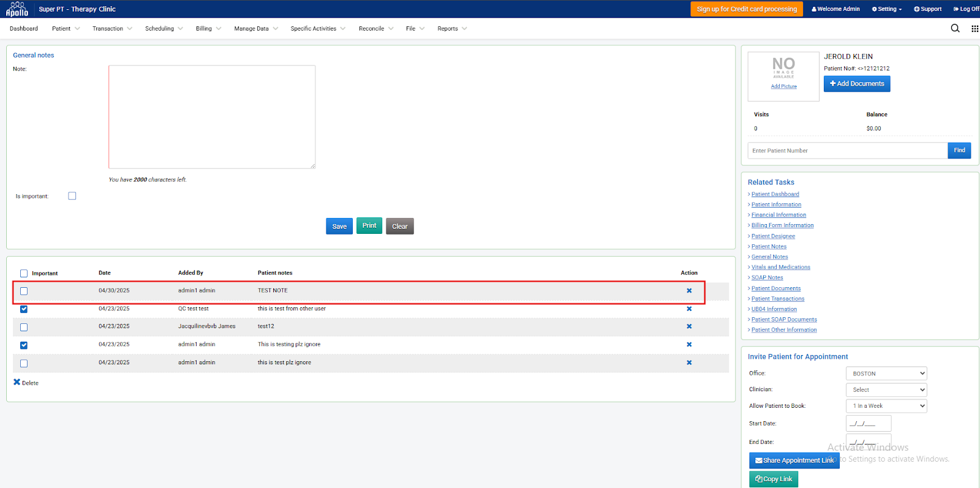The height and width of the screenshot is (488, 980).
Task: Open Allow Patient to Book dropdown
Action: [x=886, y=406]
